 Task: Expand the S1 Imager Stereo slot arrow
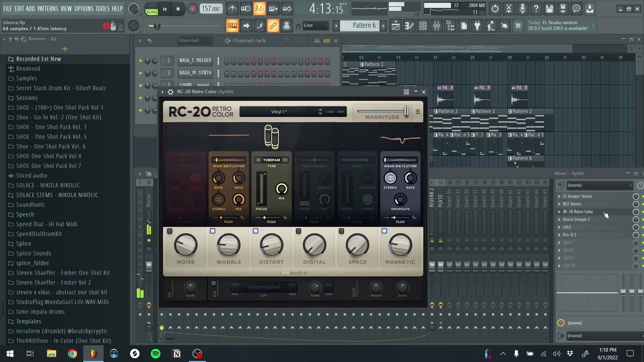(x=559, y=197)
